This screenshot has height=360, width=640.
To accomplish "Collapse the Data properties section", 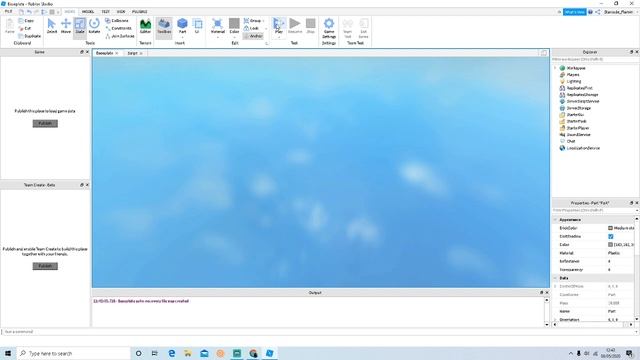I will 555,278.
